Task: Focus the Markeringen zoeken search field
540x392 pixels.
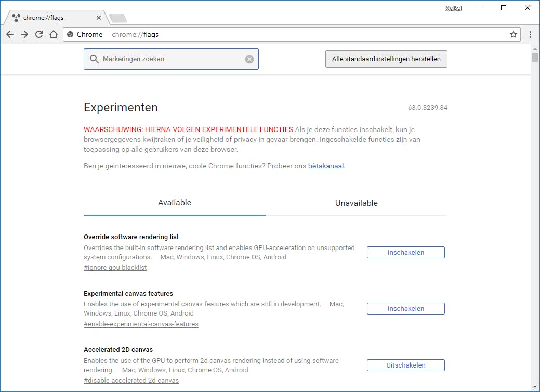Action: pyautogui.click(x=171, y=59)
